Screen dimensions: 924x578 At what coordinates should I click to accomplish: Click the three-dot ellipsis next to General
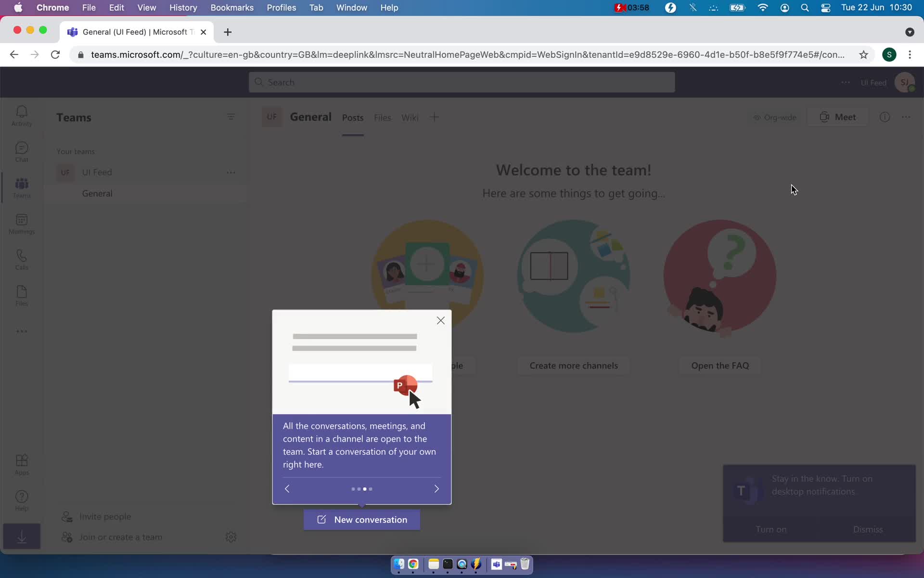pyautogui.click(x=231, y=193)
